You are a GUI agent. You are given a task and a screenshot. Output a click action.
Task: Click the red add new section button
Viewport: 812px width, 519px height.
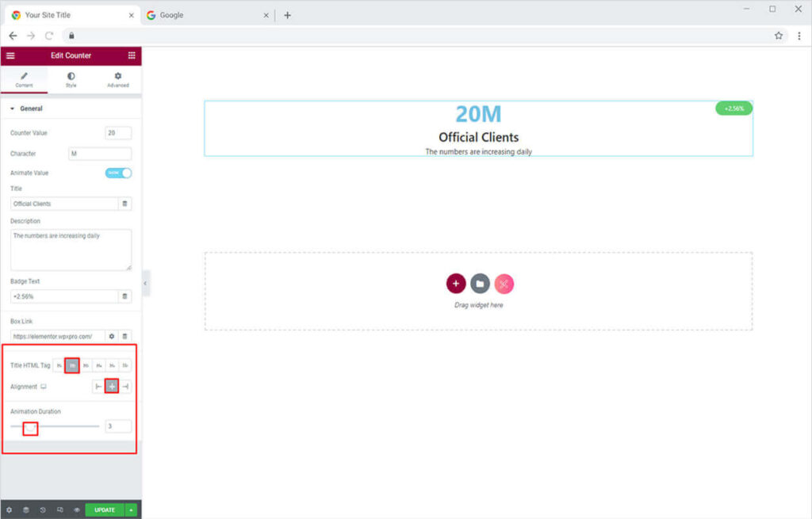coord(455,284)
